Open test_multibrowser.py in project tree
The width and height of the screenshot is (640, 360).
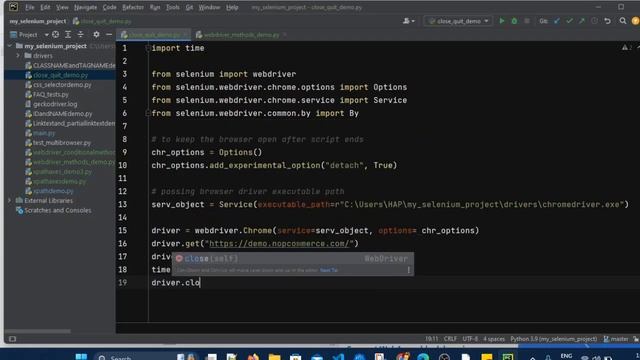point(62,143)
